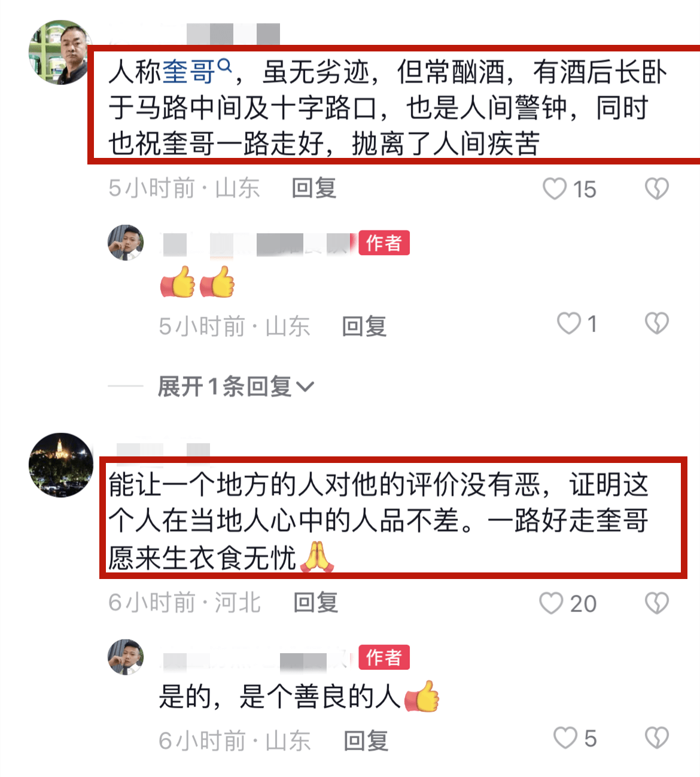
Task: Dislike the author's reply with 5 likes
Action: click(656, 738)
